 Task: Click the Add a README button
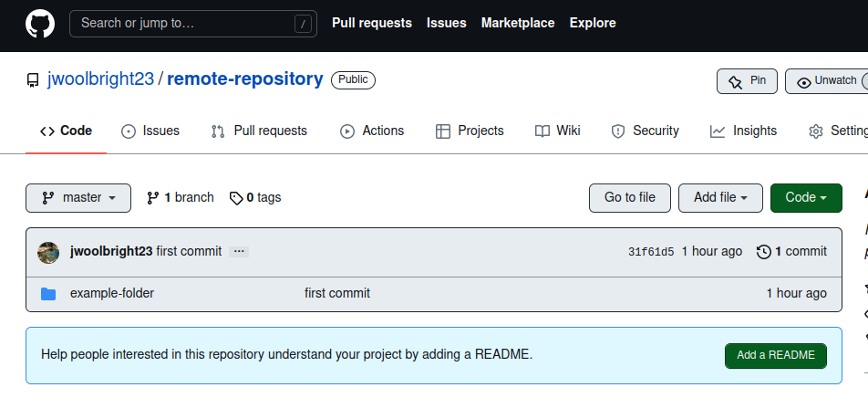click(x=776, y=356)
